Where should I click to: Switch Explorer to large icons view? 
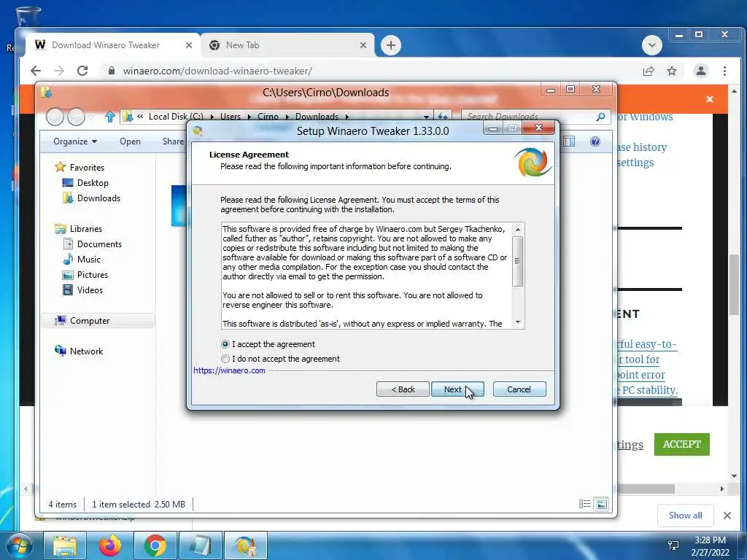point(602,504)
